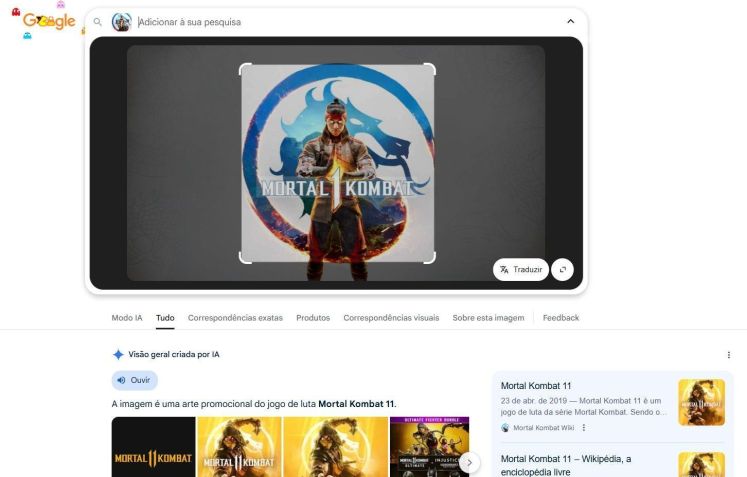
Task: Click the 'Visão geral criada por IA' heading
Action: coord(174,355)
